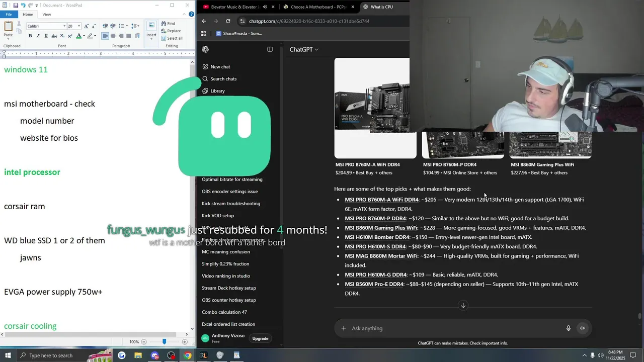This screenshot has height=362, width=644.
Task: Open the font size 20 dropdown
Action: pos(79,26)
